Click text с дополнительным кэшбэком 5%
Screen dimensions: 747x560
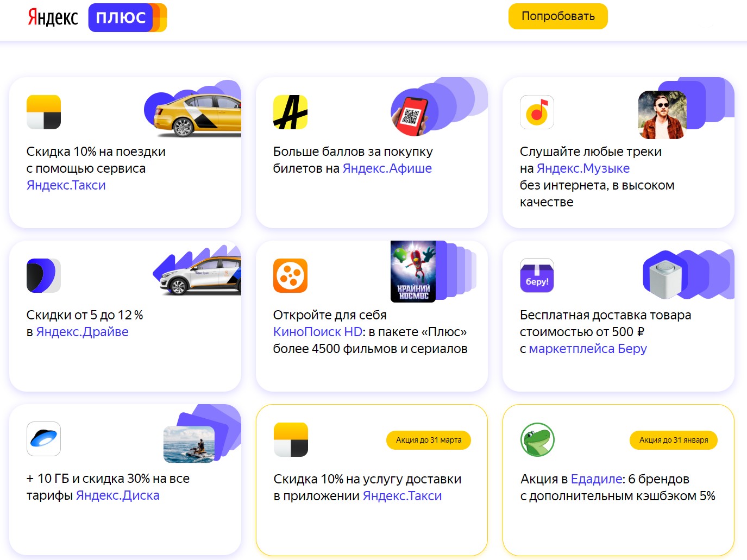pos(618,496)
